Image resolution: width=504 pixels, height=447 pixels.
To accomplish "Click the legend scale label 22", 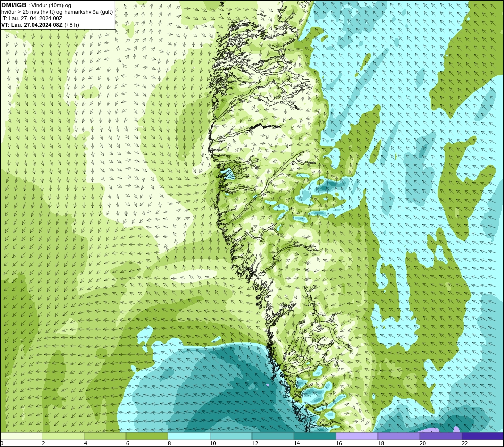I will click(x=465, y=443).
